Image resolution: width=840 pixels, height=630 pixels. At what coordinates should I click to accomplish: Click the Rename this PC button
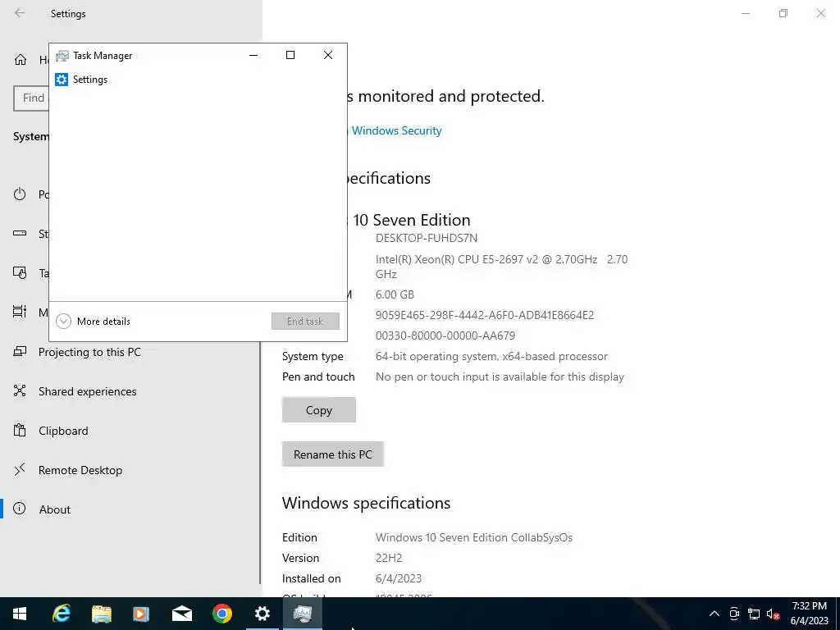(x=333, y=454)
